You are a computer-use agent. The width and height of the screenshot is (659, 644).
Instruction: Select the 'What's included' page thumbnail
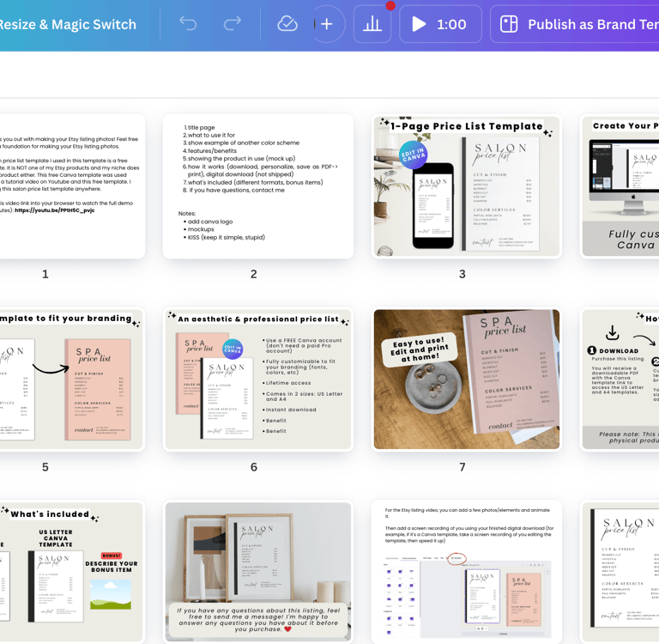(72, 572)
